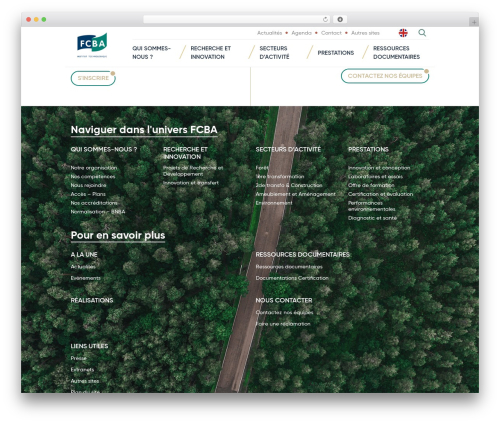Open footer heading Qui sommes-nous ?
Screen dimensions: 500x423
click(104, 149)
